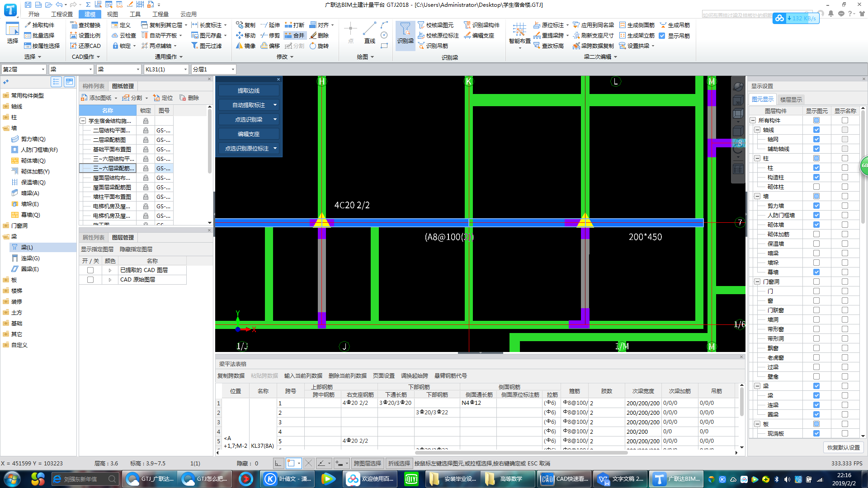Image resolution: width=868 pixels, height=488 pixels.
Task: Expand the 自动提取标注 dropdown arrow
Action: (x=275, y=105)
